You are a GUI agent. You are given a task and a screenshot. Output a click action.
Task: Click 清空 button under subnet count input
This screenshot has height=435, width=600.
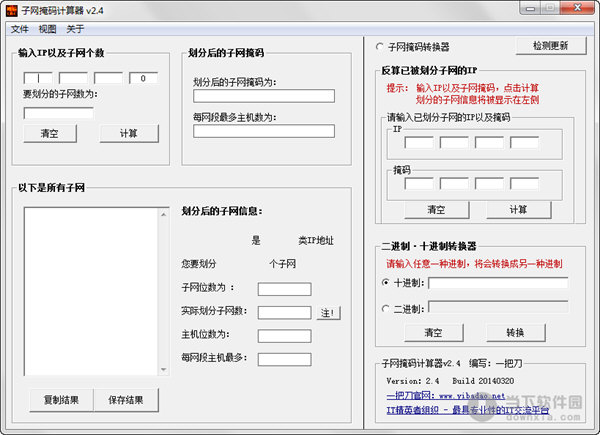(x=49, y=133)
